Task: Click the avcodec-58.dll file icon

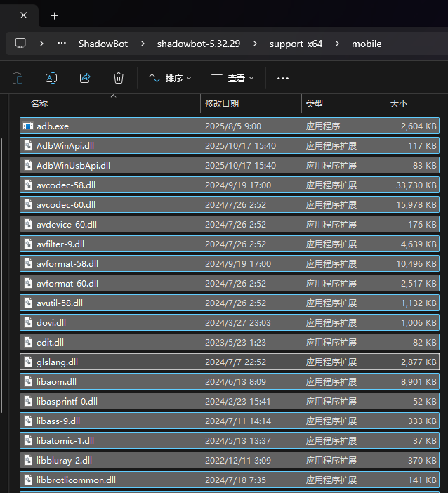Action: click(28, 185)
